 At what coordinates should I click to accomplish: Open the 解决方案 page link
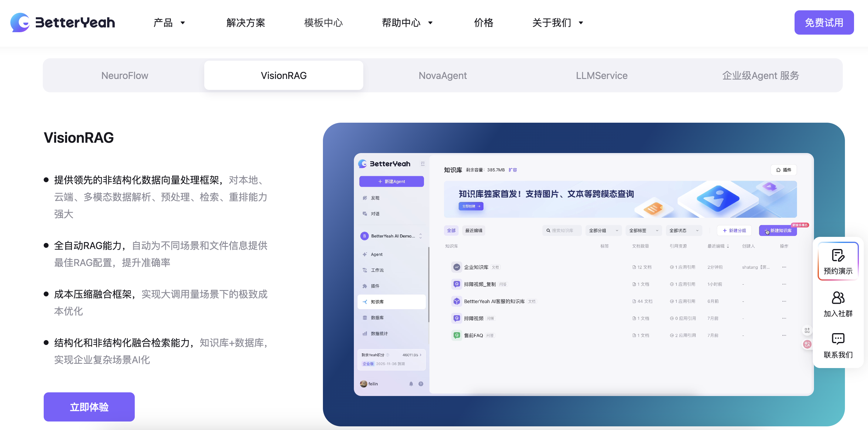click(246, 22)
